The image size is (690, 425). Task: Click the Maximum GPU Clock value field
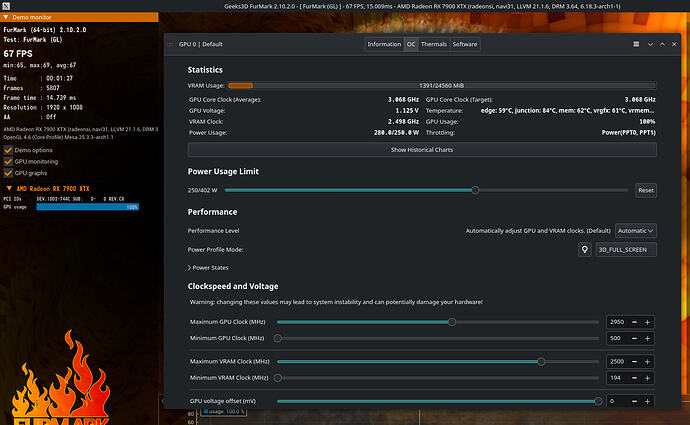click(x=616, y=322)
